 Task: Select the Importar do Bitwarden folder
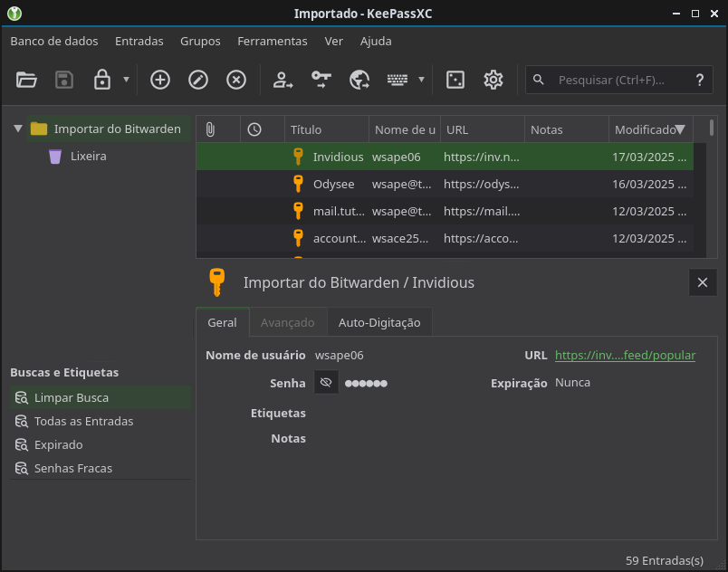click(108, 129)
